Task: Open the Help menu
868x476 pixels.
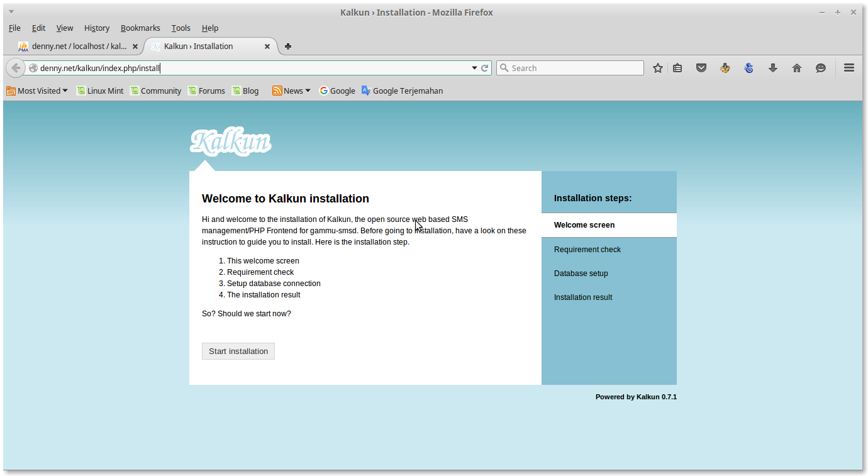Action: tap(210, 28)
